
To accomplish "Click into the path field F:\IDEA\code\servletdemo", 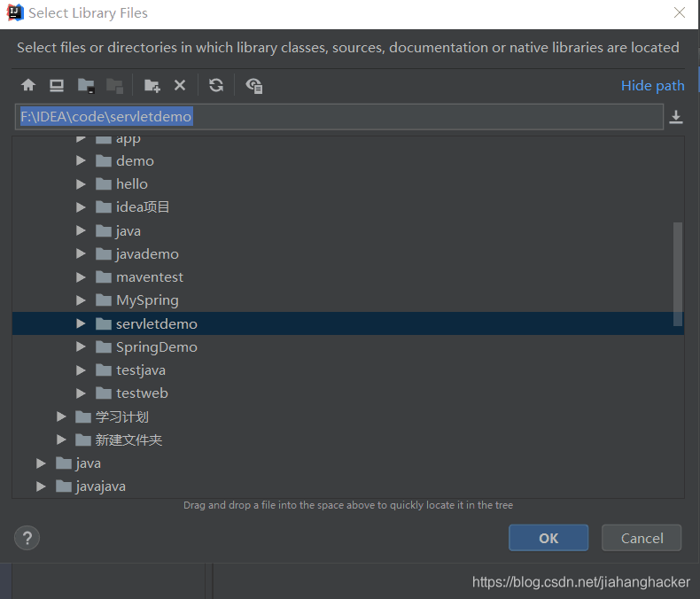I will click(339, 116).
